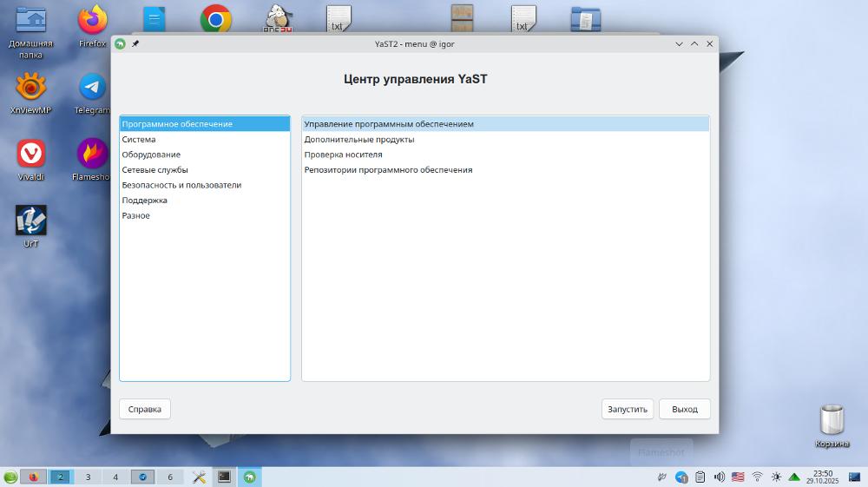868x487 pixels.
Task: Click the Справка help button
Action: pos(144,409)
